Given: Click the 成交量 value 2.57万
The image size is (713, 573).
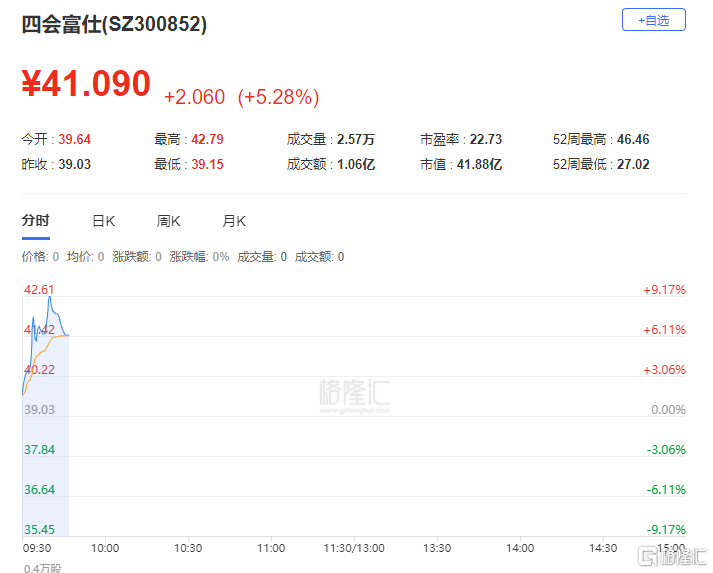Looking at the screenshot, I should click(x=356, y=139).
